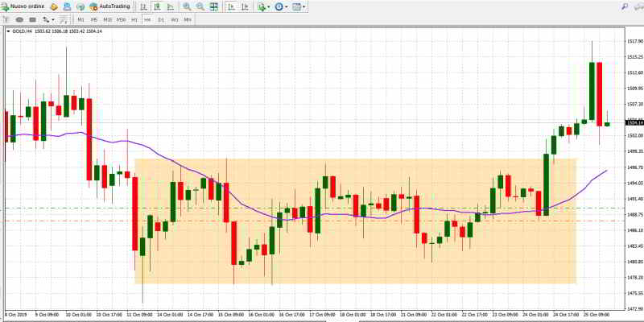Tile chart windows with grid icon
The height and width of the screenshot is (322, 644).
(x=213, y=6)
